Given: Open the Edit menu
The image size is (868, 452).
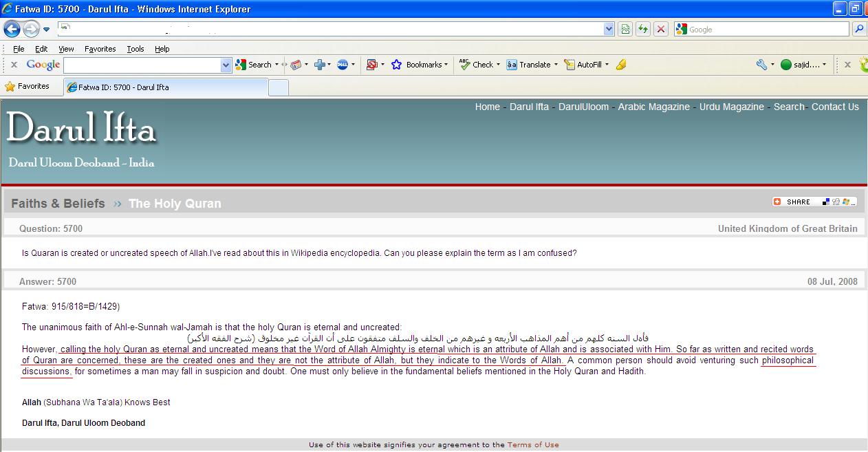Looking at the screenshot, I should click(x=41, y=49).
